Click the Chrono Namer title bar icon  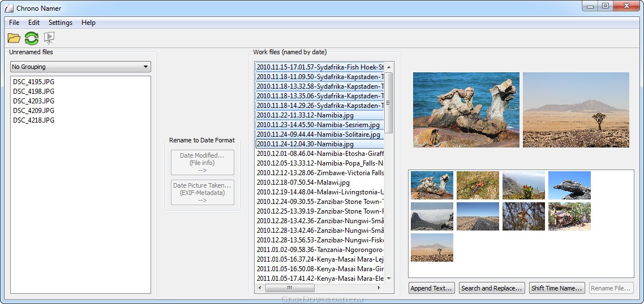[x=8, y=8]
